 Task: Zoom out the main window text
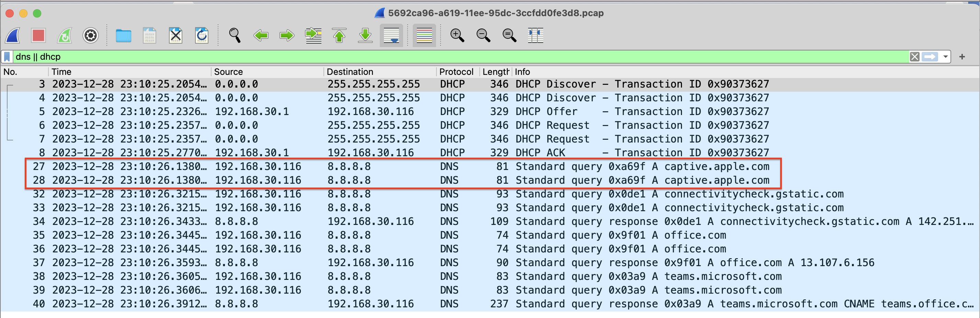(x=483, y=36)
